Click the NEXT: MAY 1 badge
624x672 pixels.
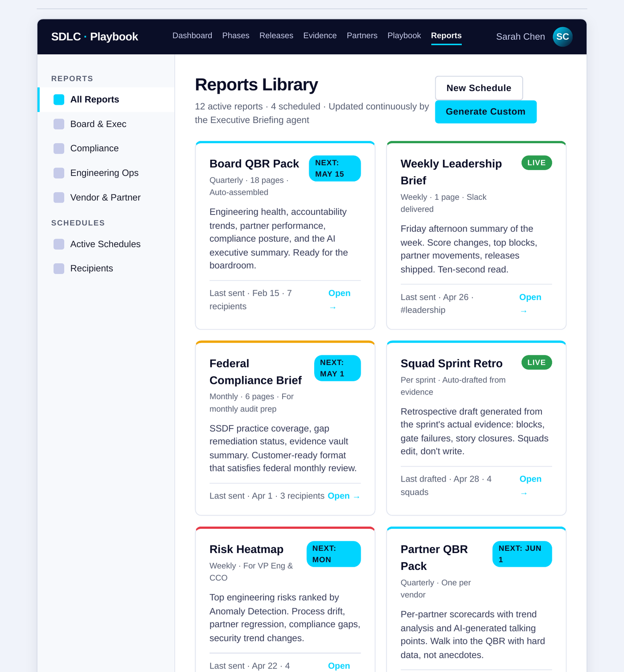pyautogui.click(x=337, y=368)
